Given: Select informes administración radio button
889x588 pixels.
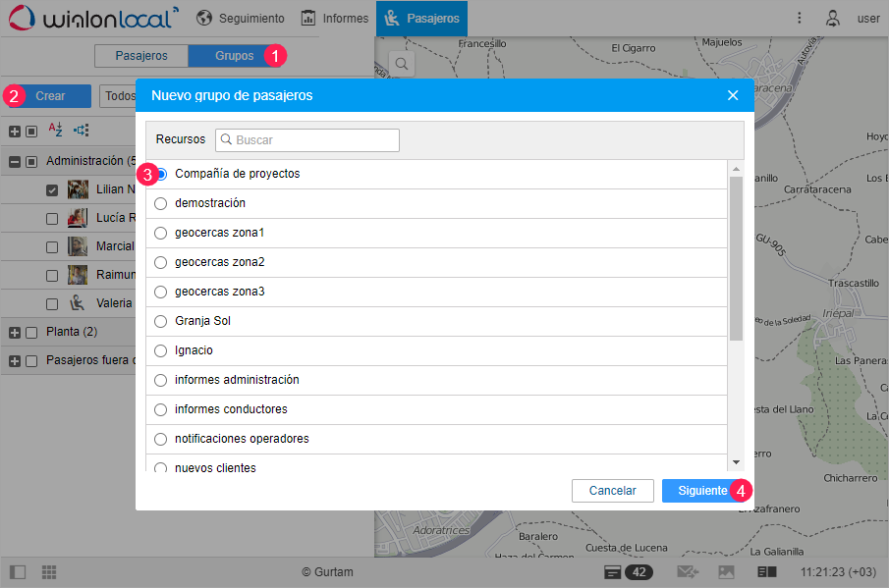Looking at the screenshot, I should click(161, 380).
